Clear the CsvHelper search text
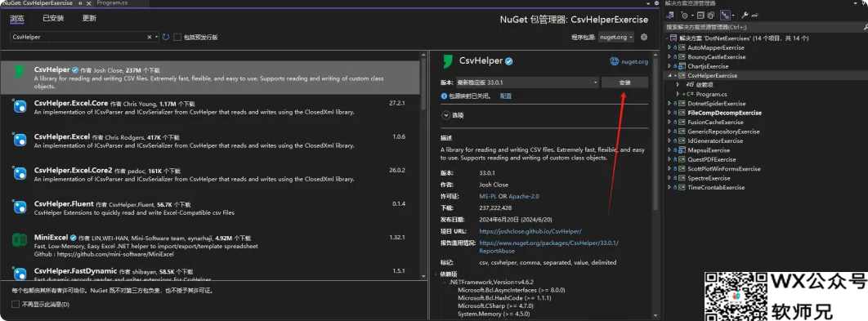This screenshot has width=868, height=321. pyautogui.click(x=150, y=37)
